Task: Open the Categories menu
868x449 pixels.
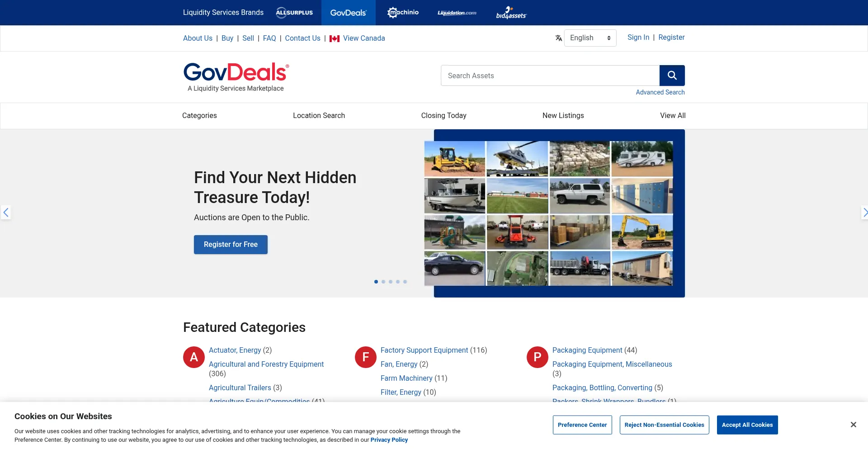Action: pos(199,116)
